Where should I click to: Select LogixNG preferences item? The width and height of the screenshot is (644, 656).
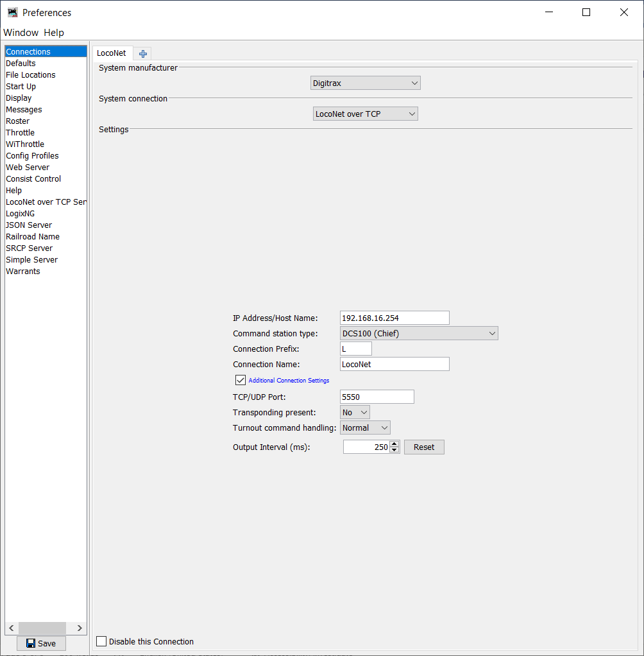tap(46, 213)
